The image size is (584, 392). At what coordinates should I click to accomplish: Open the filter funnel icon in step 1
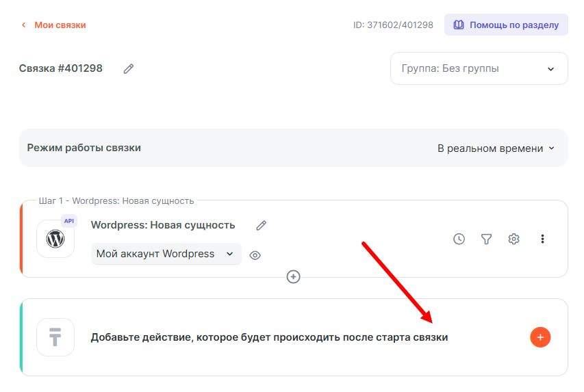coord(486,239)
